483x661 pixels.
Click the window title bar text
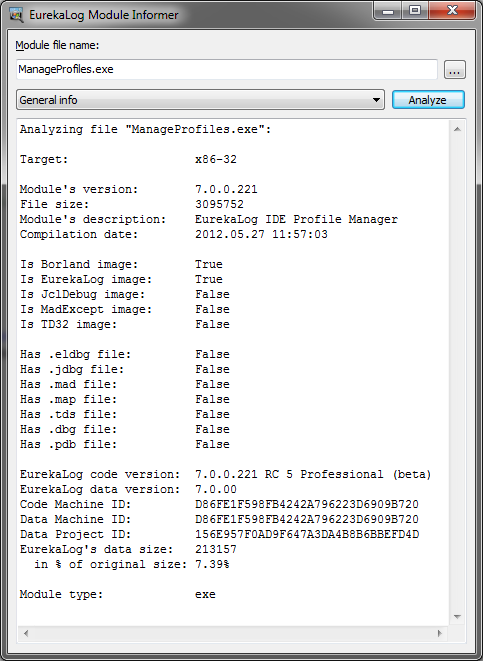click(x=104, y=15)
